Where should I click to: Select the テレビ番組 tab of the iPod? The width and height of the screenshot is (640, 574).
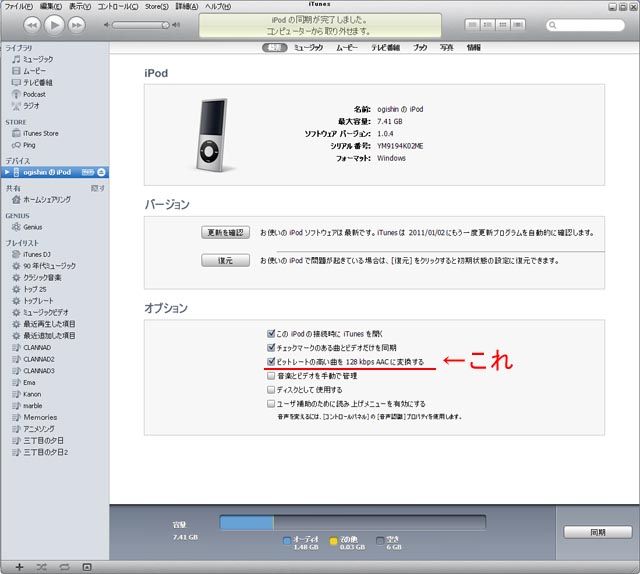(x=385, y=47)
